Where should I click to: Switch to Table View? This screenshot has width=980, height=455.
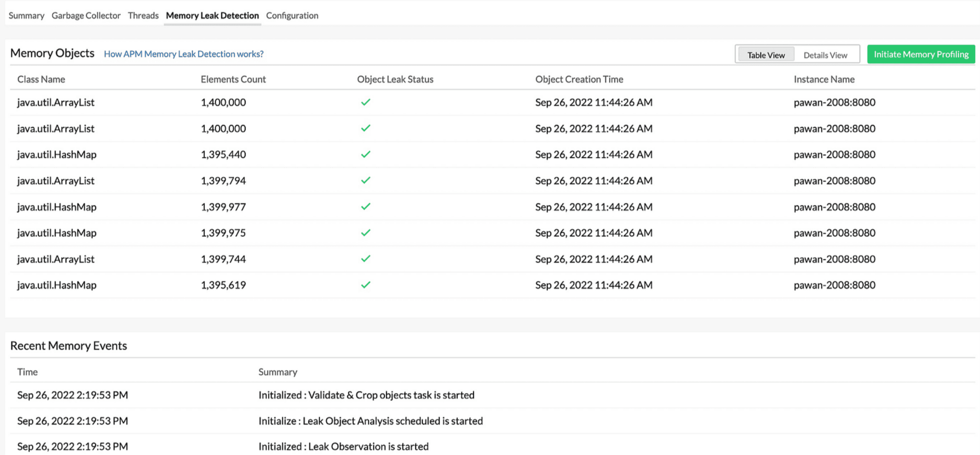click(766, 55)
